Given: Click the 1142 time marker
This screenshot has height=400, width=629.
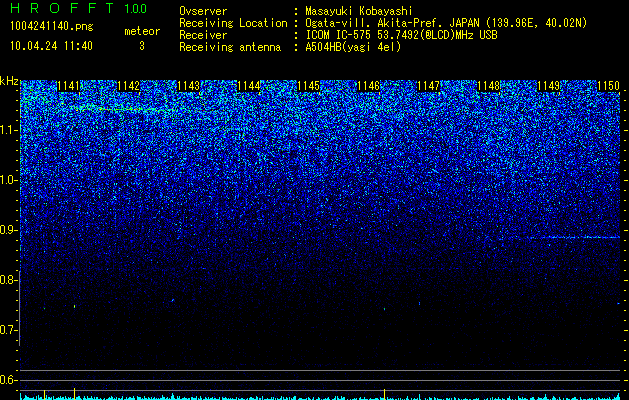Looking at the screenshot, I should coord(129,86).
